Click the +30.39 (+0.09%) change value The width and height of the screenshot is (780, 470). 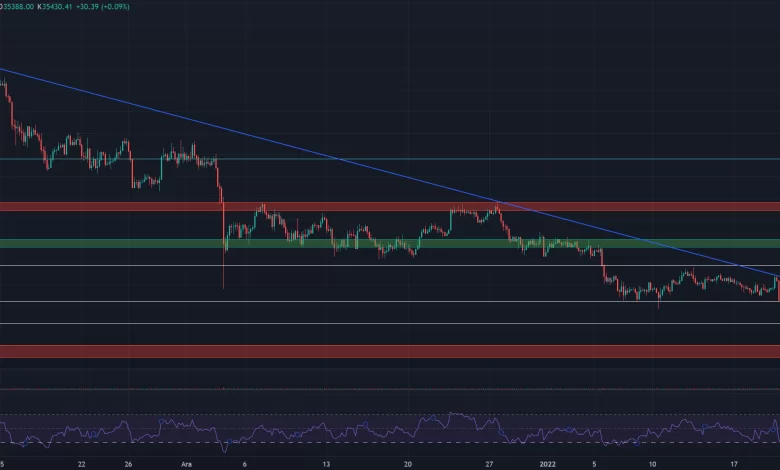click(x=102, y=6)
